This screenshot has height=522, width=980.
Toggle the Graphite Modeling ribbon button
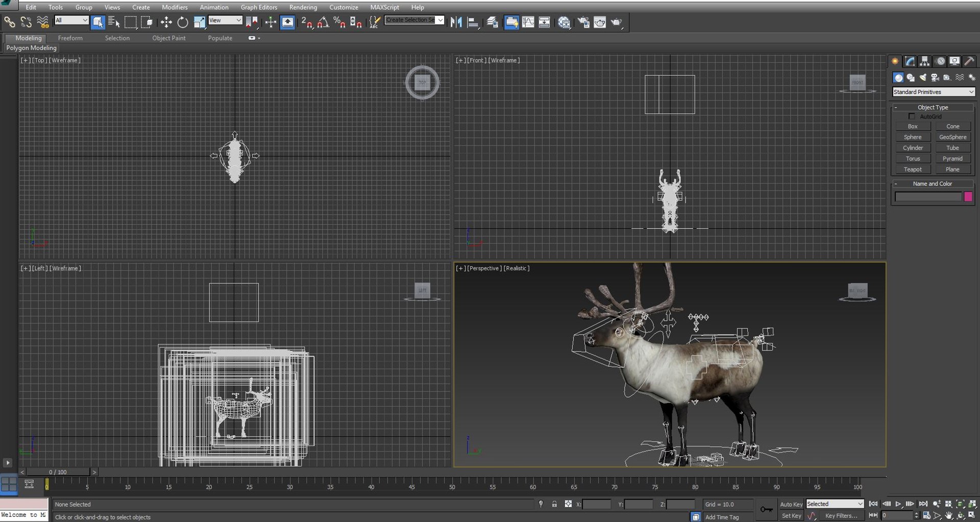[x=511, y=22]
